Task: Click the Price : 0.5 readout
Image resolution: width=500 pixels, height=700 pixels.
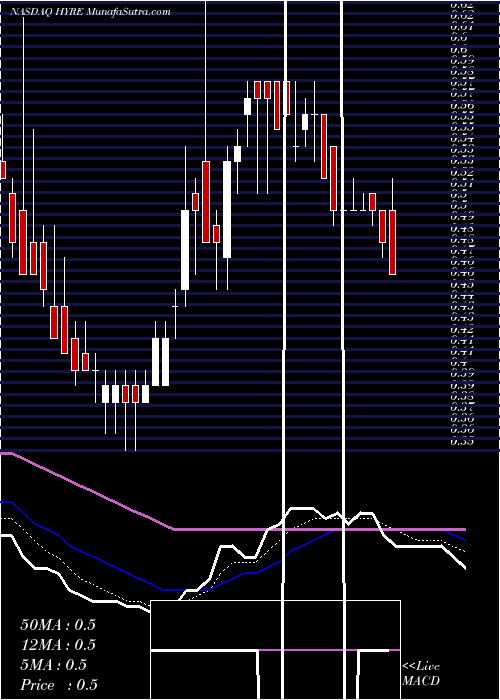Action: (x=59, y=685)
